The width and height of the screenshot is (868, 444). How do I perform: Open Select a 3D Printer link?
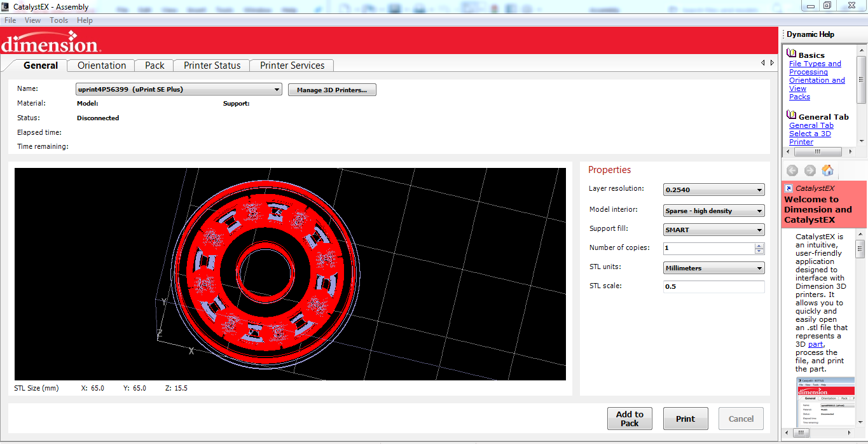(x=810, y=137)
